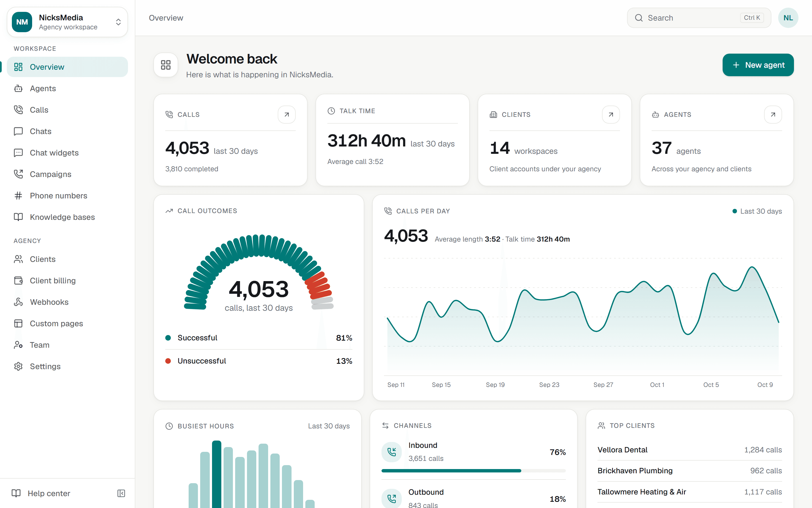Click the Overview grid icon in sidebar
This screenshot has width=812, height=508.
[18, 67]
